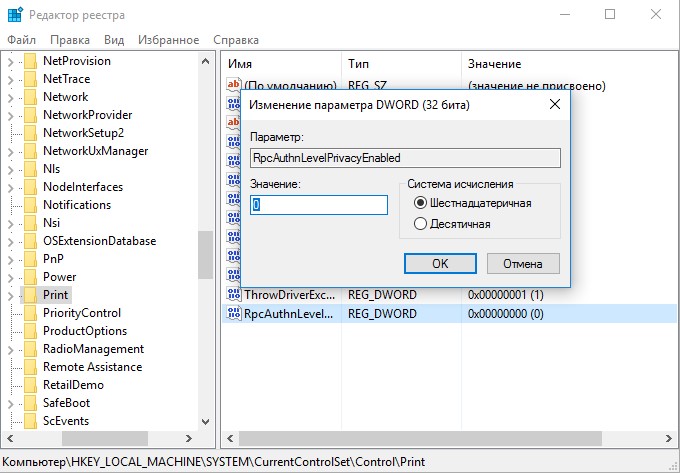Select the RpcAuthnLevel... value name
Image resolution: width=680 pixels, height=473 pixels.
point(288,314)
